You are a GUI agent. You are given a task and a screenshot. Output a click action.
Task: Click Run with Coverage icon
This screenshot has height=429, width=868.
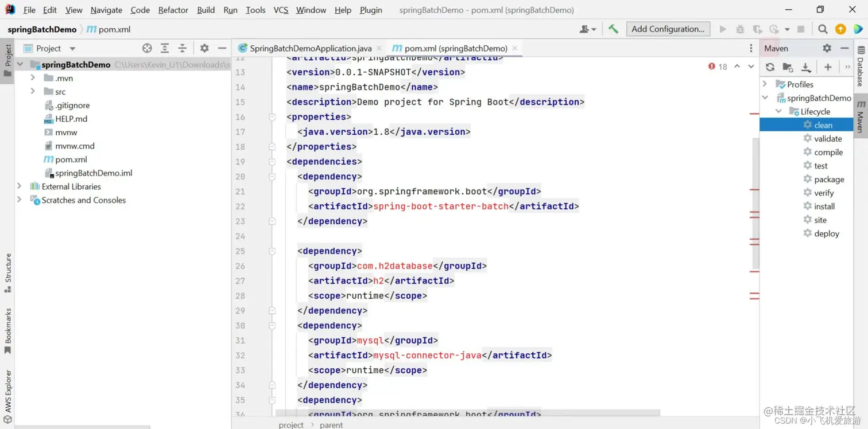point(758,29)
